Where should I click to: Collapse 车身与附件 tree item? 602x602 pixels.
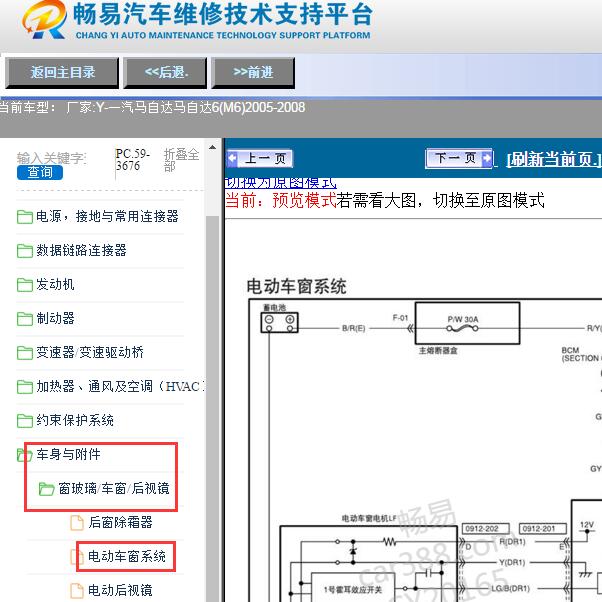click(68, 454)
